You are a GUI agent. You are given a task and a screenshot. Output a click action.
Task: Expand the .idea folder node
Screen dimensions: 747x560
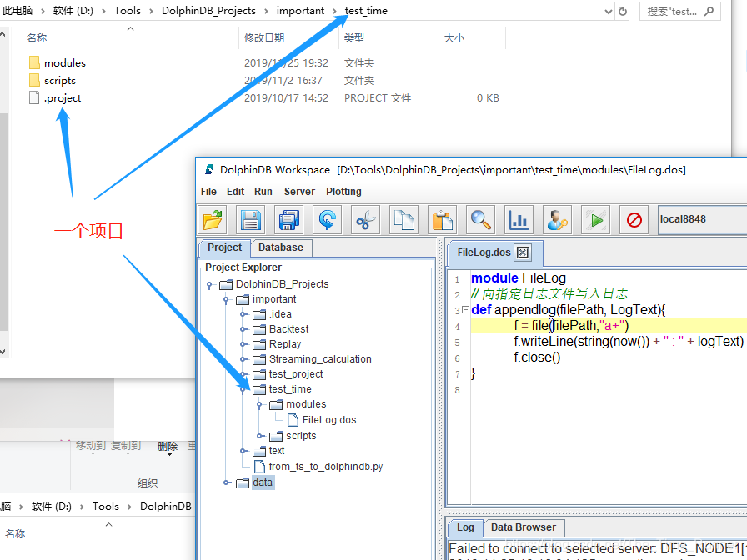click(243, 314)
